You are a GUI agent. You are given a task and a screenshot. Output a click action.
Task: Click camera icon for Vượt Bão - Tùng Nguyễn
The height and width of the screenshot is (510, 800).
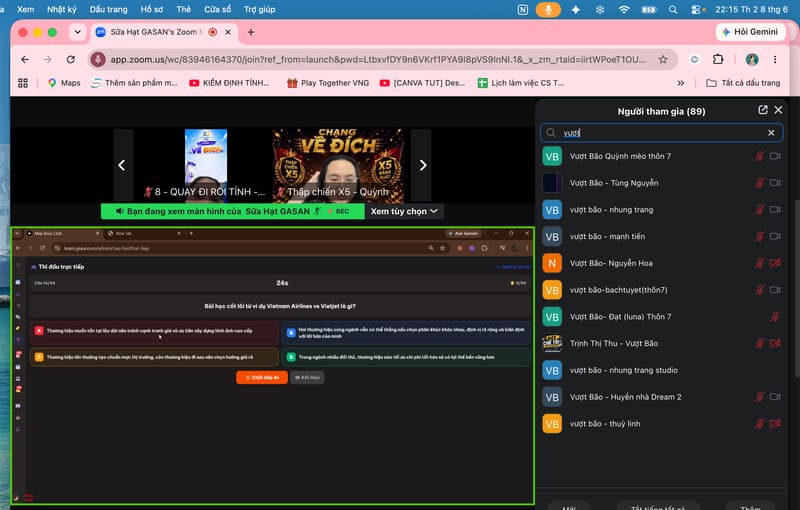pos(775,183)
